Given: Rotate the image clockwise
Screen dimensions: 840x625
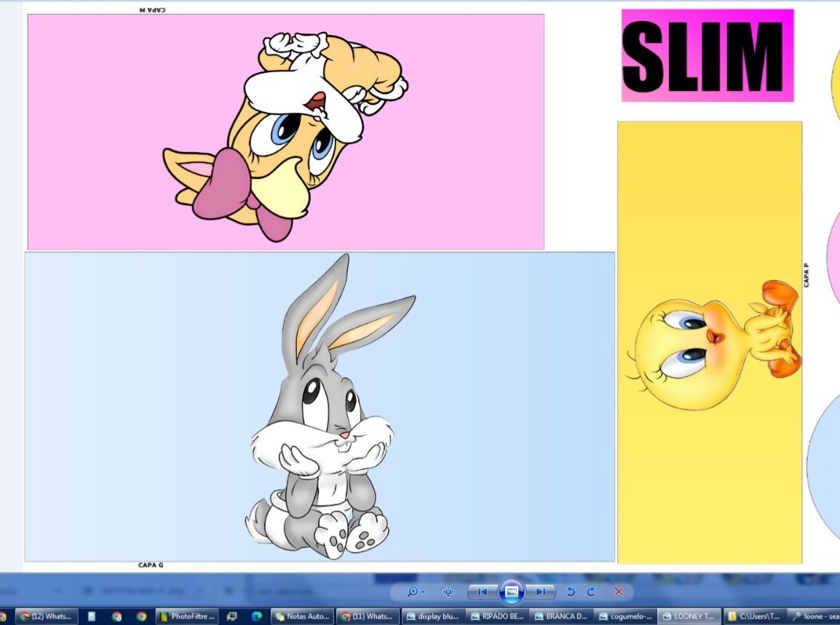Looking at the screenshot, I should tap(591, 592).
